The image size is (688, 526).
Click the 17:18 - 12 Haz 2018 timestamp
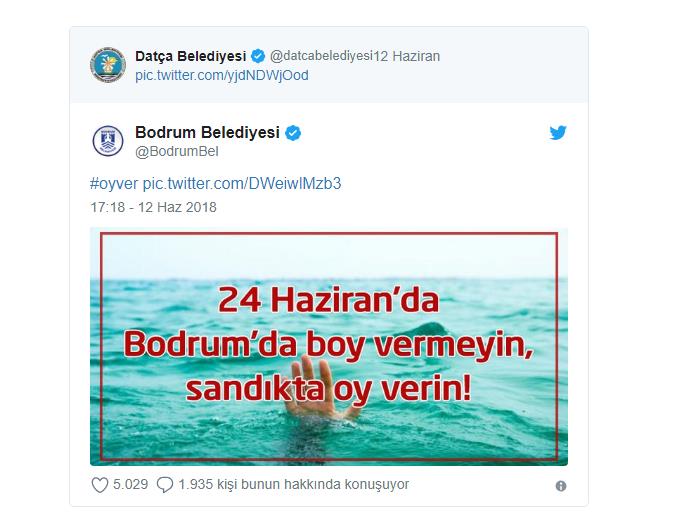click(153, 207)
